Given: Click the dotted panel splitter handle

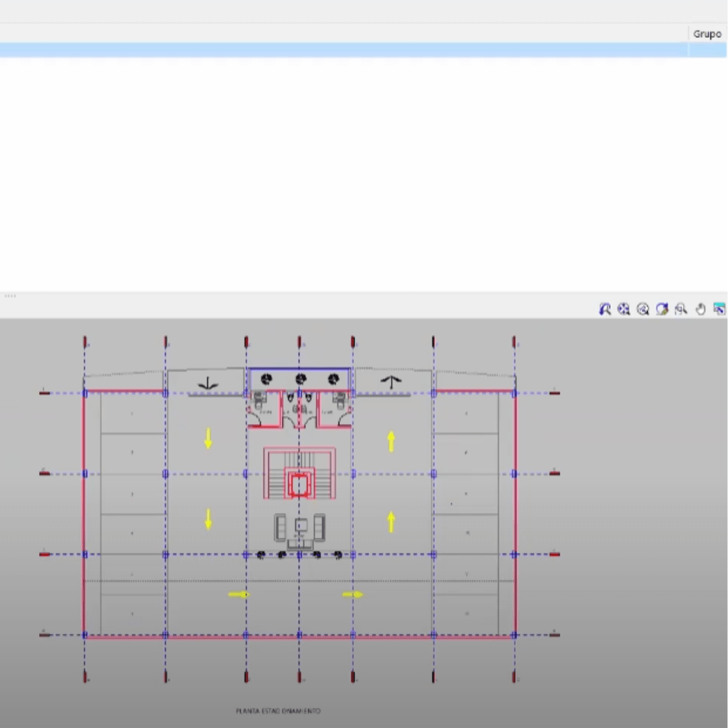Looking at the screenshot, I should pos(10,296).
